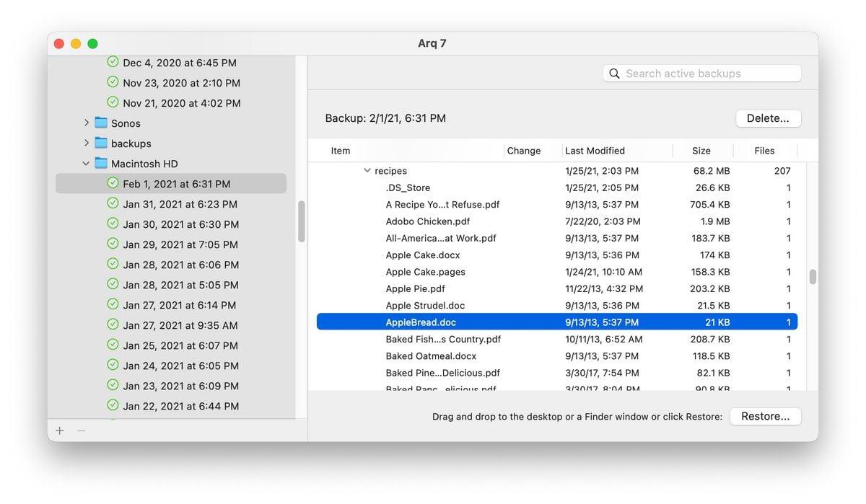866x504 pixels.
Task: Expand the backups folder tree
Action: pos(87,143)
